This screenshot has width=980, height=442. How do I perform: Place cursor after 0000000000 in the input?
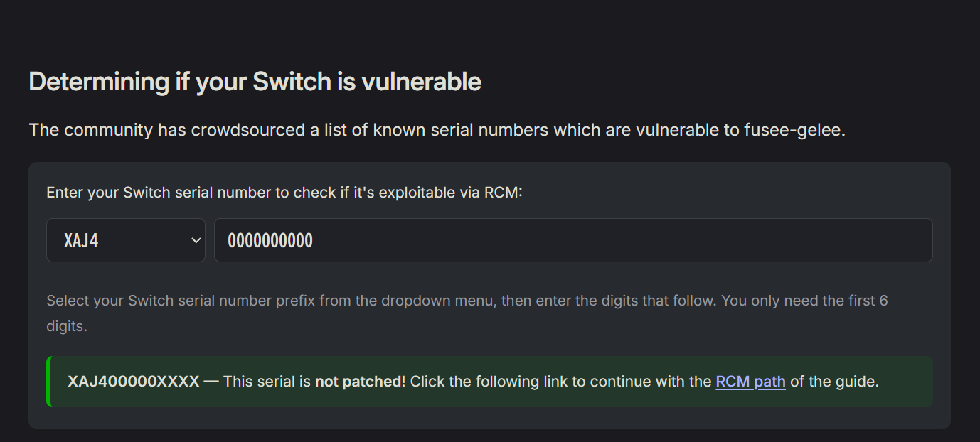point(314,240)
